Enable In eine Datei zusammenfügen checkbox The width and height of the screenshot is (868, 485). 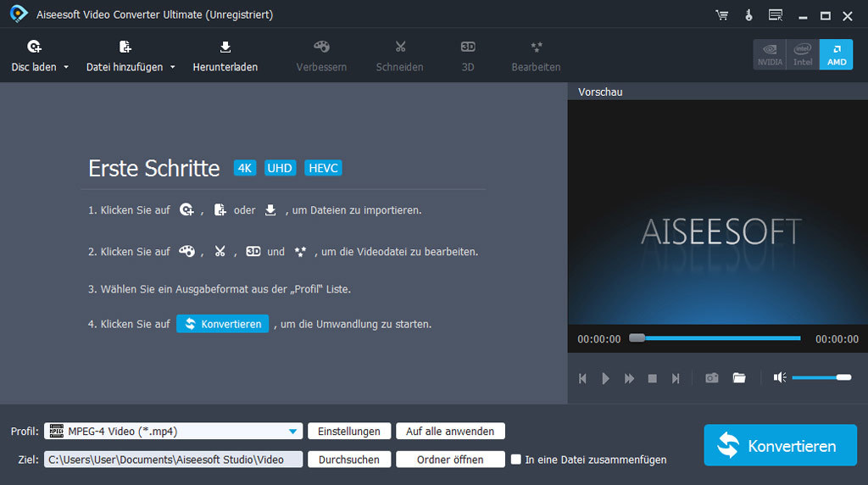click(x=516, y=460)
